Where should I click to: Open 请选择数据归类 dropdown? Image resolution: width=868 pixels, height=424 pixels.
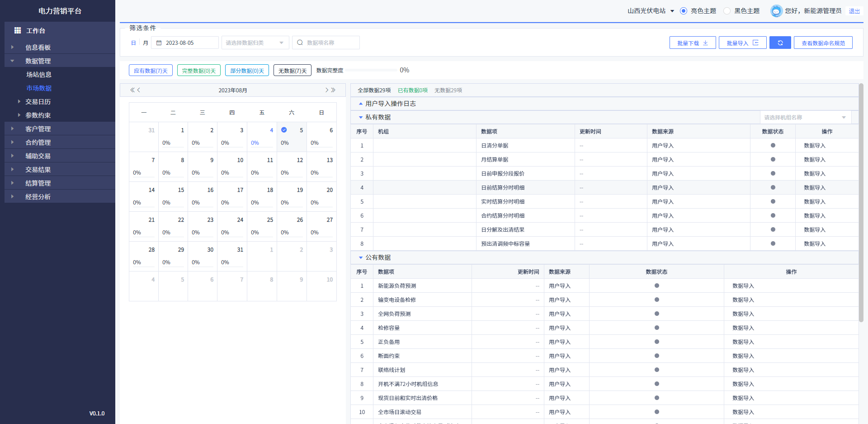click(x=255, y=43)
